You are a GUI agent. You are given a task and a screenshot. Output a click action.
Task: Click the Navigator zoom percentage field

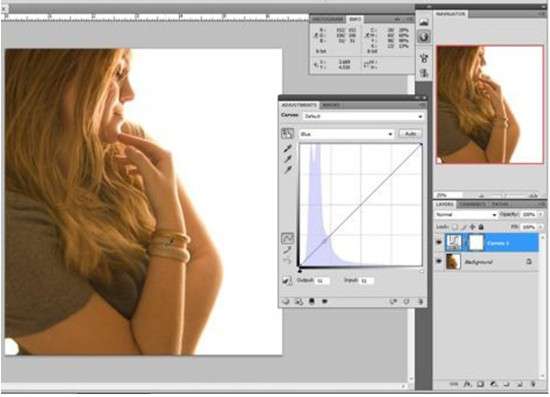click(449, 195)
